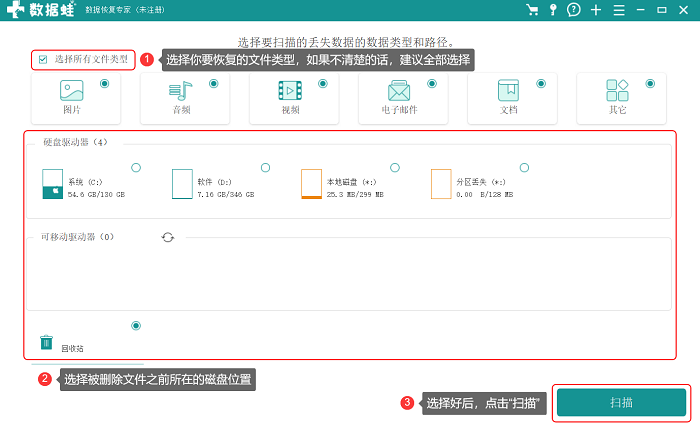The width and height of the screenshot is (700, 427).
Task: Select the 图片 picture file type icon
Action: [x=71, y=91]
